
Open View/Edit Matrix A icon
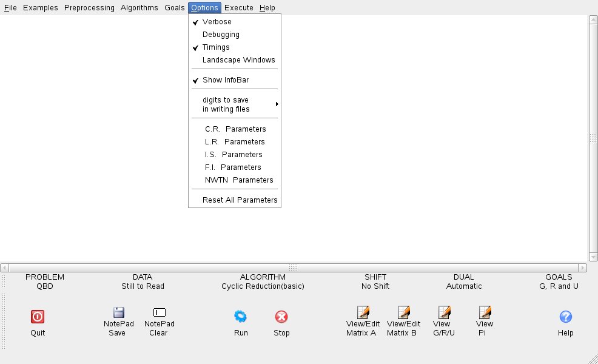point(363,312)
